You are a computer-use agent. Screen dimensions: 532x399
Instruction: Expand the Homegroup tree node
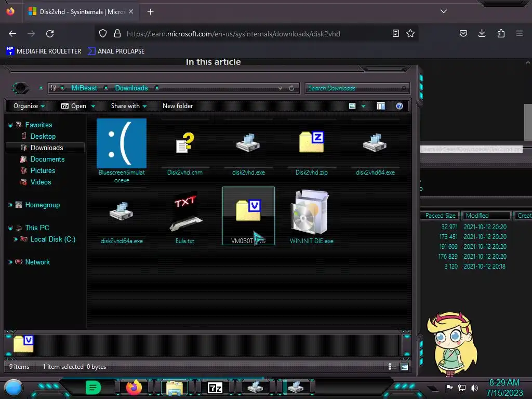pyautogui.click(x=10, y=205)
